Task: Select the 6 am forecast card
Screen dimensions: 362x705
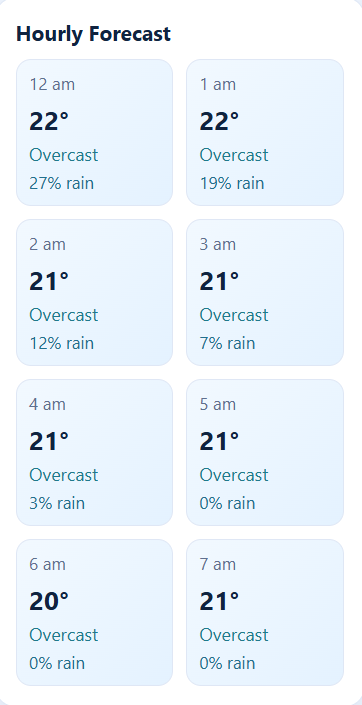Action: [x=94, y=612]
